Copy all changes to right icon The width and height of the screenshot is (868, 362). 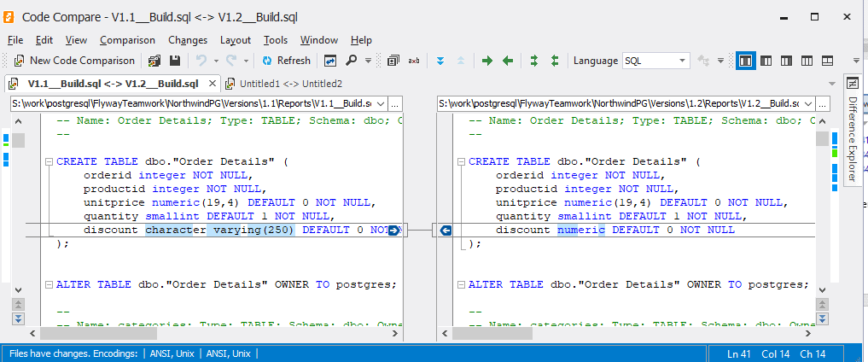pyautogui.click(x=534, y=61)
